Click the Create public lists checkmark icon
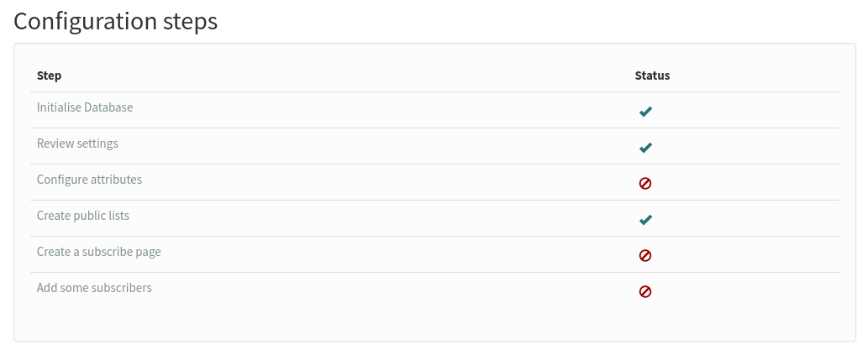This screenshot has width=868, height=355. pos(645,220)
